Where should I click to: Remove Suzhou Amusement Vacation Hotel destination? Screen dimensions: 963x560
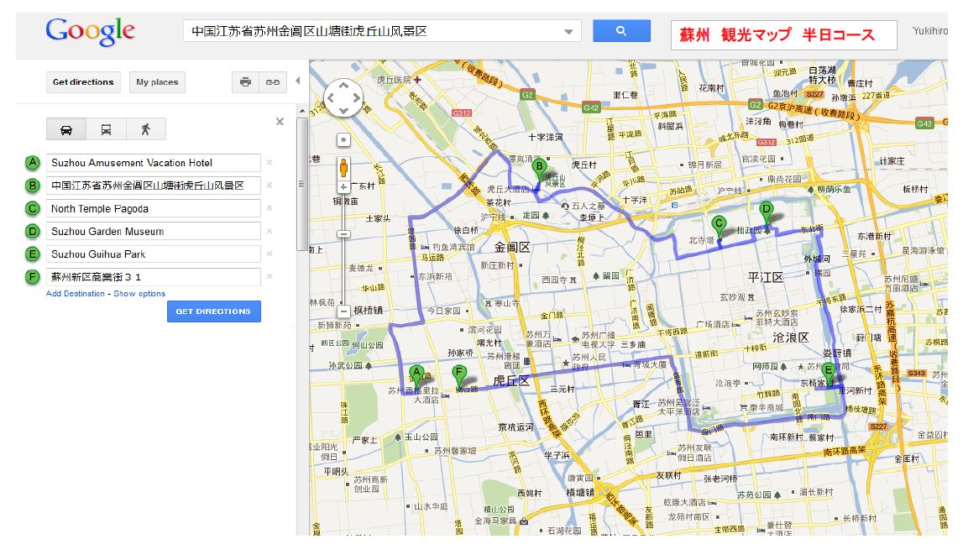[269, 163]
